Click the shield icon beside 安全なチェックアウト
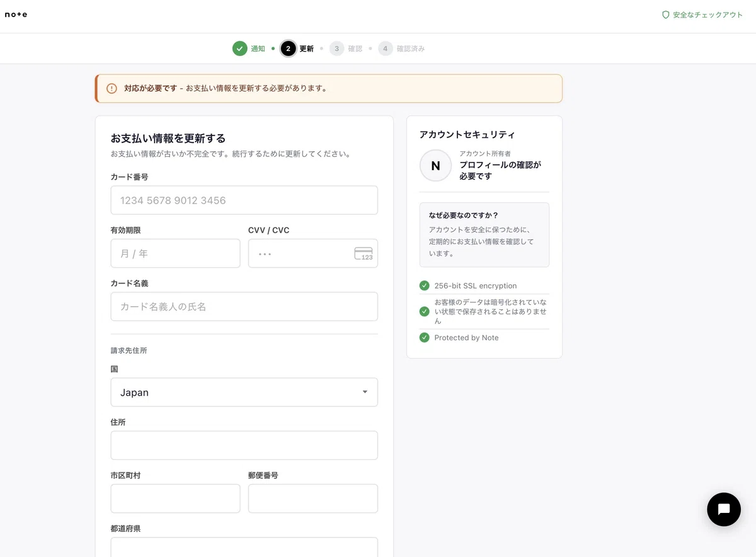The image size is (756, 557). (665, 14)
